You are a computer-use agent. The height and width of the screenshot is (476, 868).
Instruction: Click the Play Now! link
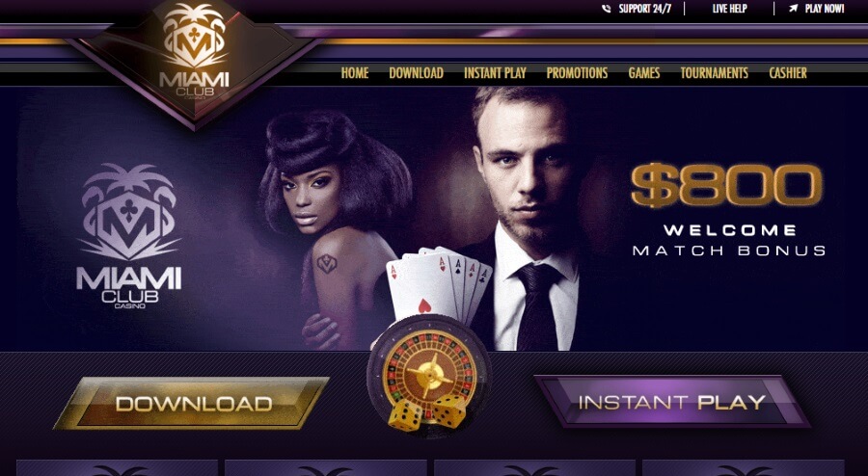tap(825, 9)
